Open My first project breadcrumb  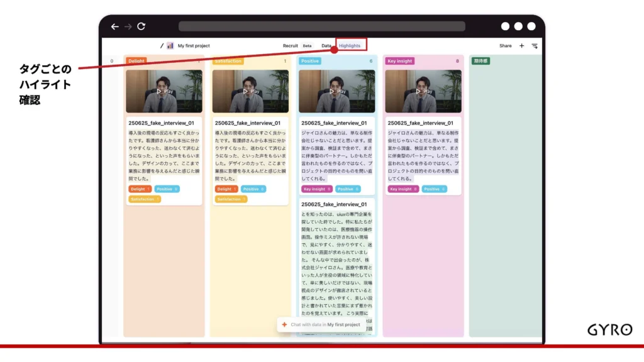click(x=194, y=46)
